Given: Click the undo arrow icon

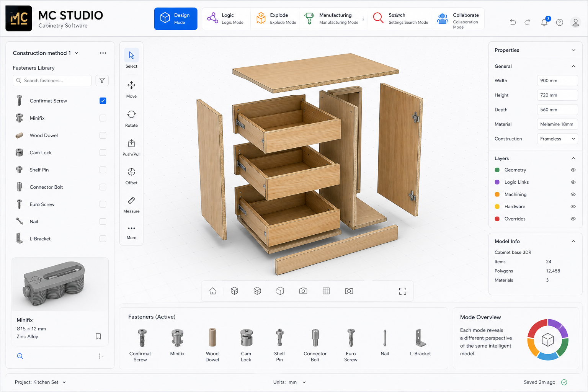Looking at the screenshot, I should 513,22.
